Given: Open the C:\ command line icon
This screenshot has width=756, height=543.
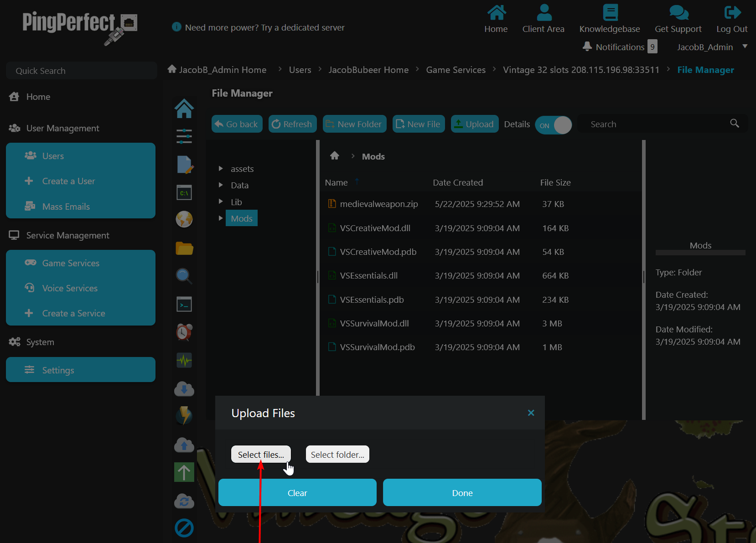Looking at the screenshot, I should [x=184, y=192].
